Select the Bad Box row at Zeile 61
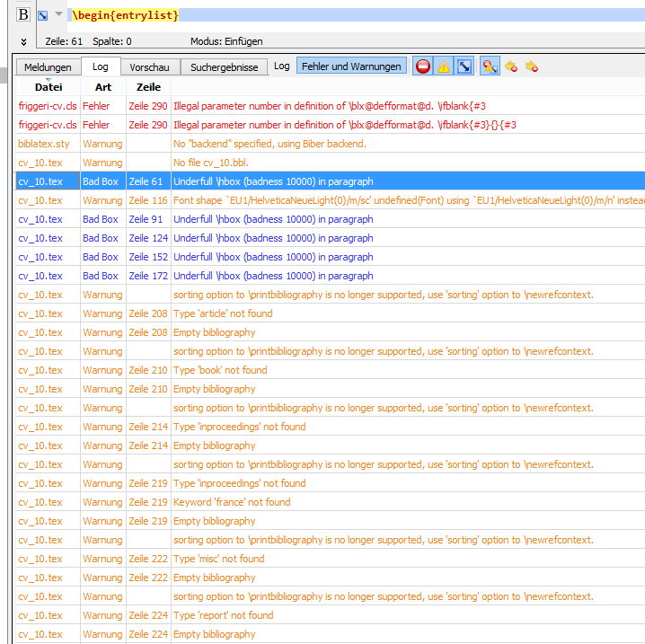645x644 pixels. point(331,181)
